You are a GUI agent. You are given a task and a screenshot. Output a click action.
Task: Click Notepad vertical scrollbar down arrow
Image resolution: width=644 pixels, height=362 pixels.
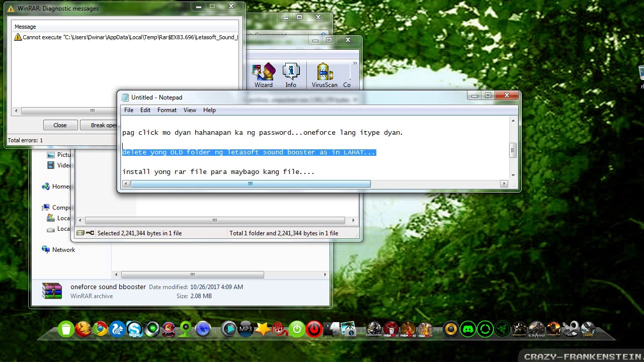point(513,175)
